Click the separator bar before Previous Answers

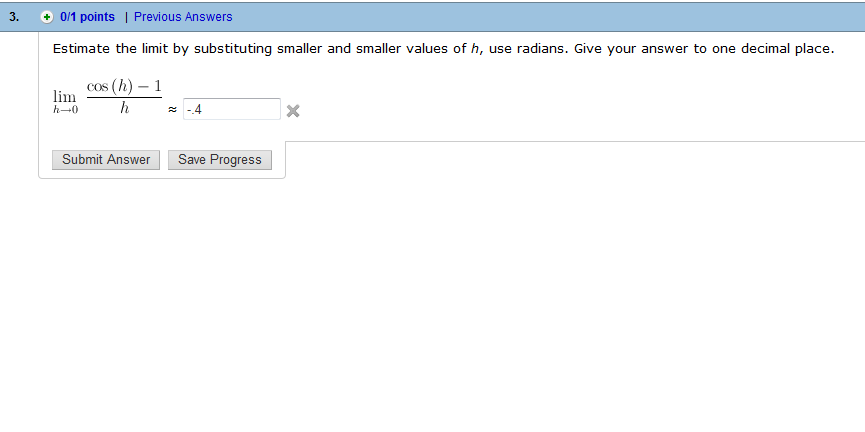click(x=126, y=17)
